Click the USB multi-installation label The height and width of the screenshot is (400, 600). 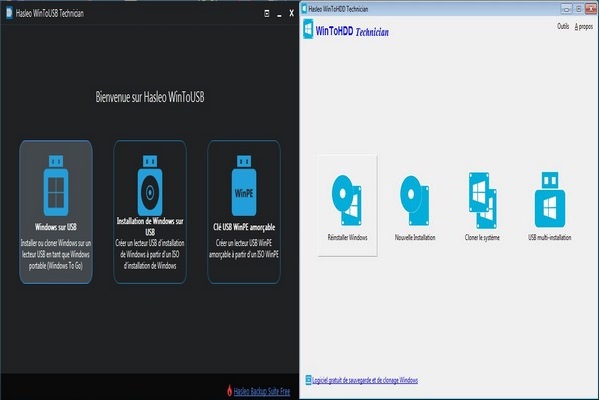pos(549,237)
